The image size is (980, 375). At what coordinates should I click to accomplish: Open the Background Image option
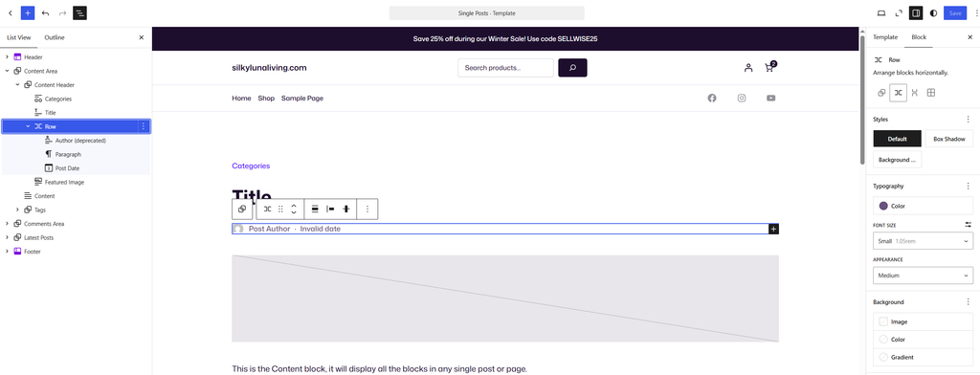[x=924, y=321]
